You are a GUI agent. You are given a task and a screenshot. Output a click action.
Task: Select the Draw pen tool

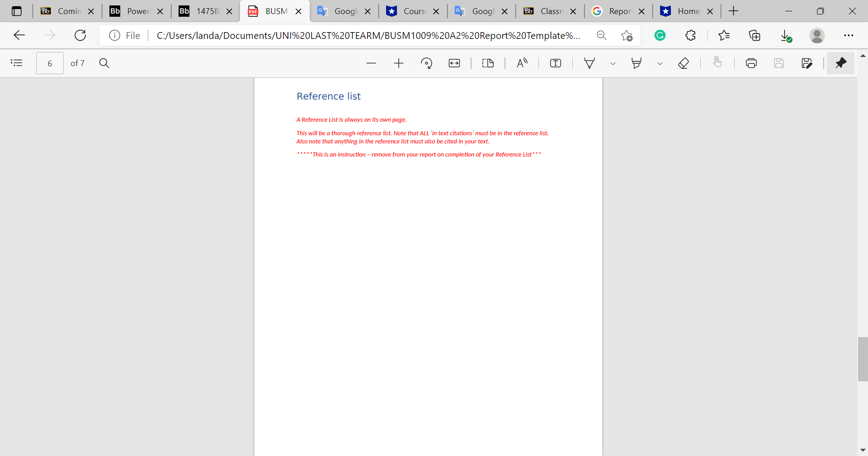point(590,63)
